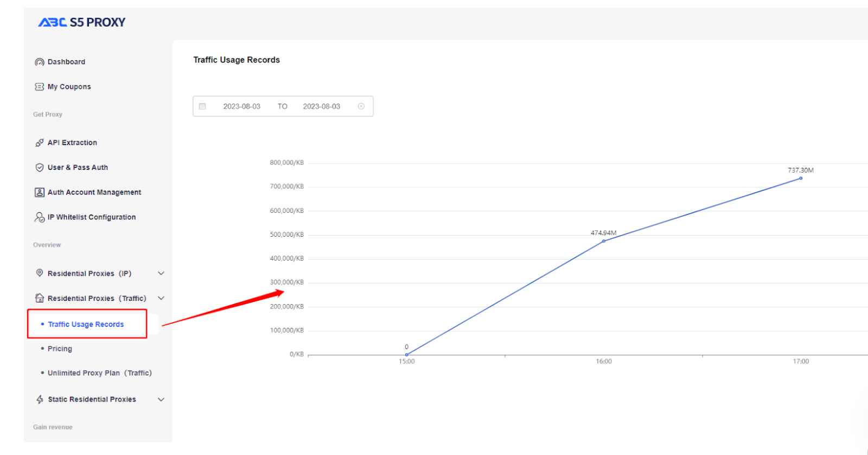Go to API Extraction
This screenshot has height=455, width=868.
click(x=72, y=143)
